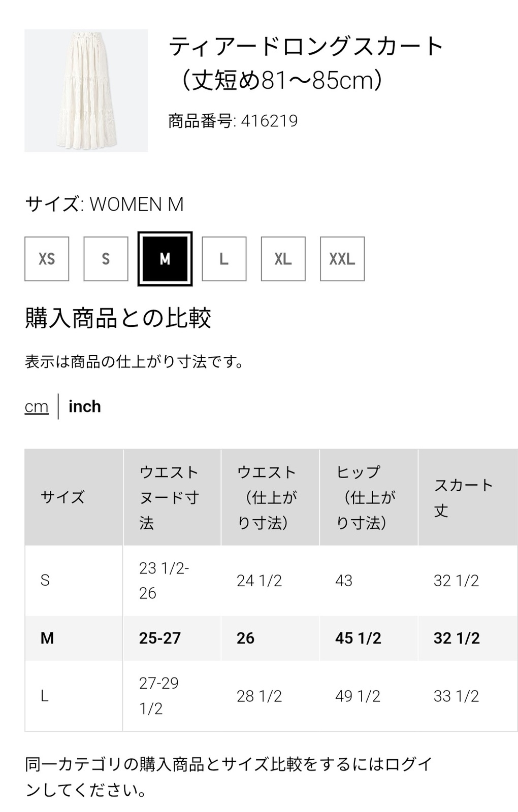518x812 pixels.
Task: Select size XS
Action: click(x=47, y=259)
